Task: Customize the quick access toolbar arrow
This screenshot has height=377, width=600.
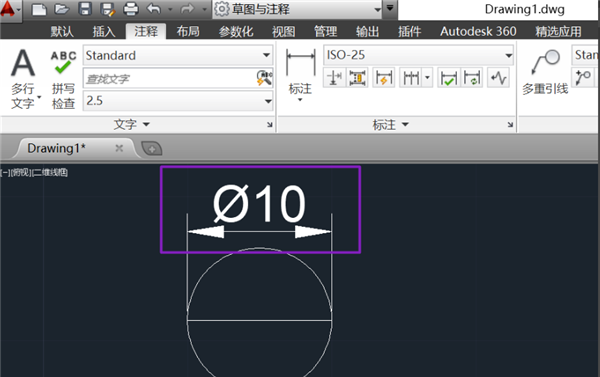Action: pos(390,8)
